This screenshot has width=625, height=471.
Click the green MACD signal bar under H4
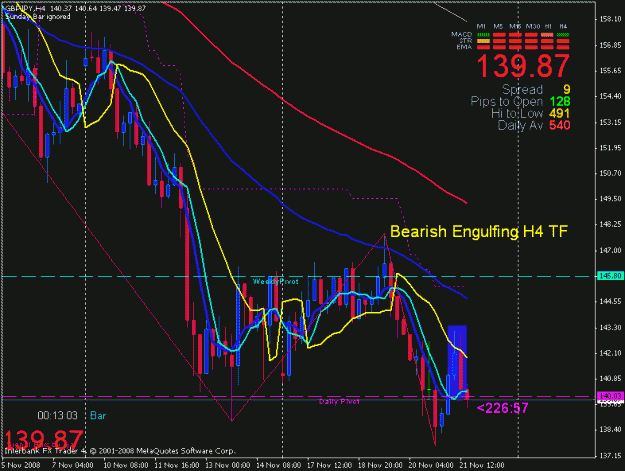563,35
